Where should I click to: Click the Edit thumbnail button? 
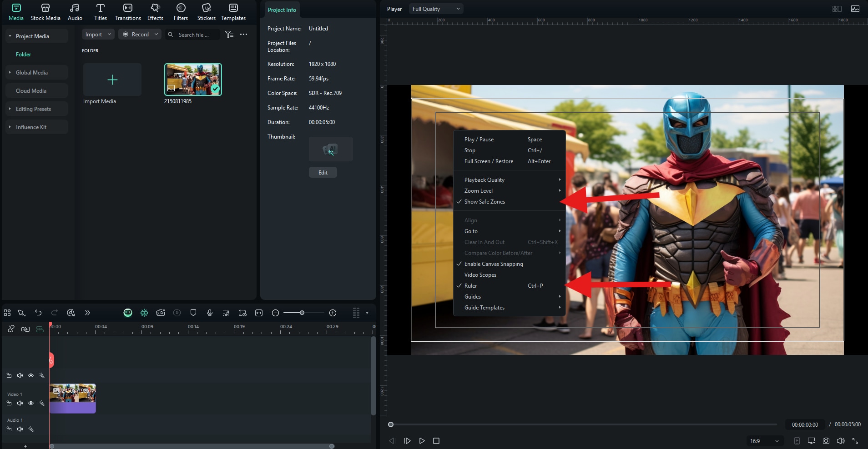coord(323,172)
